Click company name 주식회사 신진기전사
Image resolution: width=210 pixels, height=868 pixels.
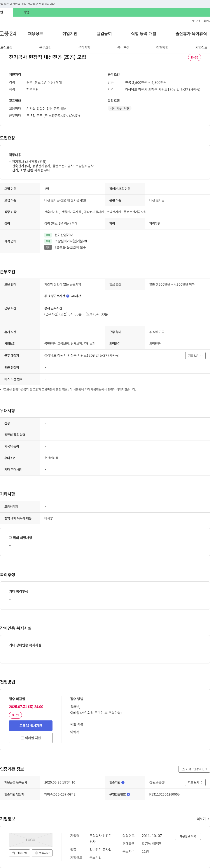click(x=100, y=839)
